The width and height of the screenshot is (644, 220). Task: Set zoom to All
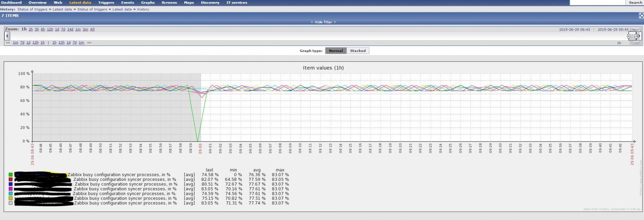point(92,29)
